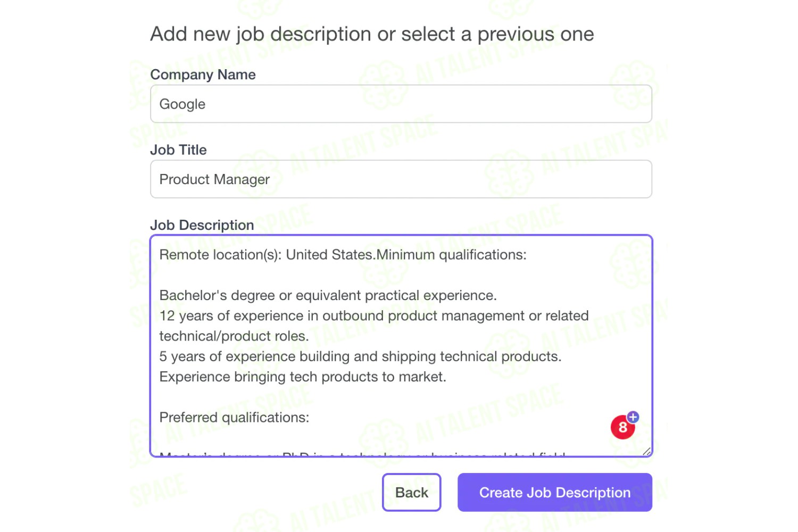Viewport: 798px width, 532px height.
Task: Place cursor in Preferred qualifications line
Action: point(234,418)
